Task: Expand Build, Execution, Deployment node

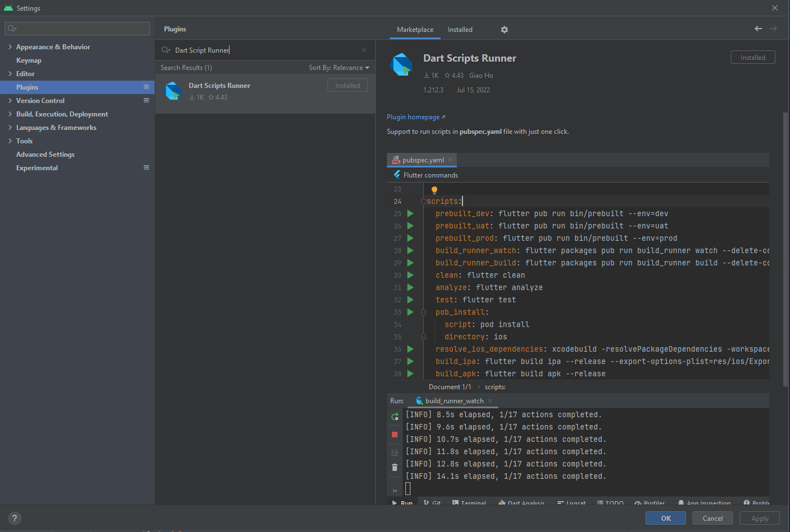Action: [10, 114]
